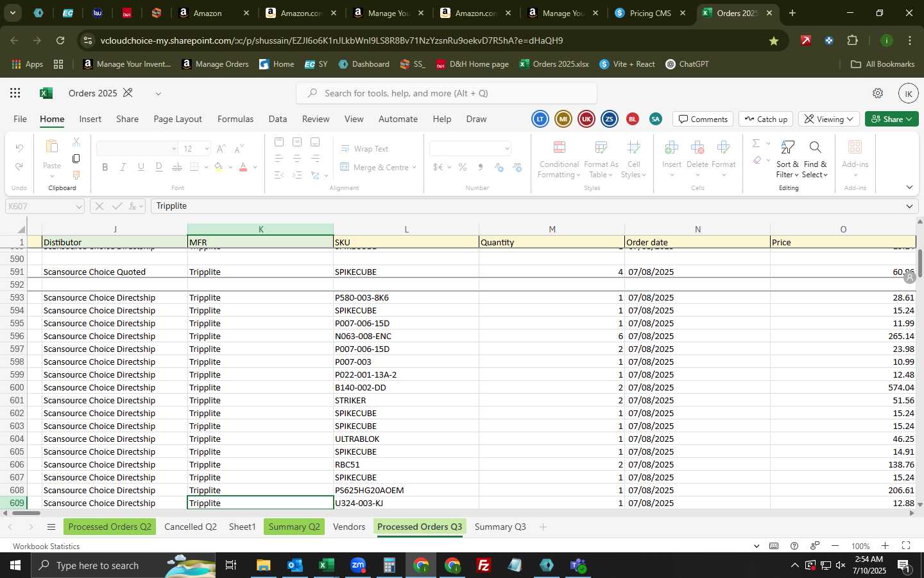Select cell with SKU ULTRABLOK
Screen dimensions: 924x578
tap(406, 439)
